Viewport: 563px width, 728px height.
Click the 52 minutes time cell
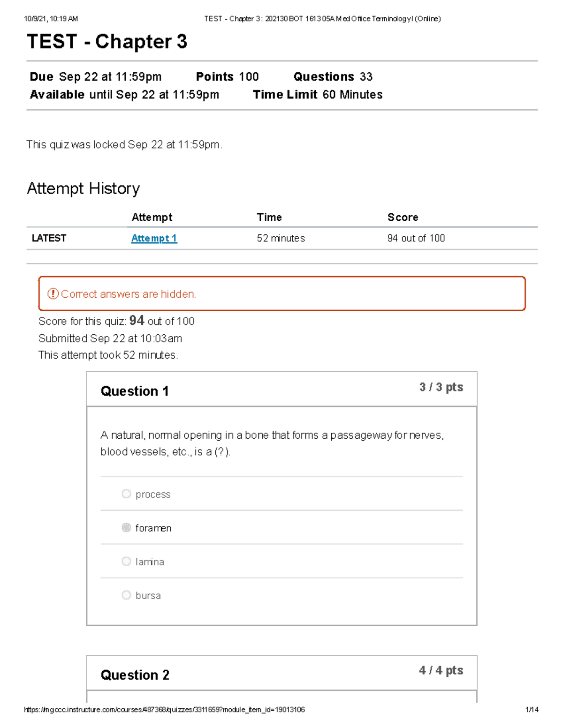click(x=281, y=238)
